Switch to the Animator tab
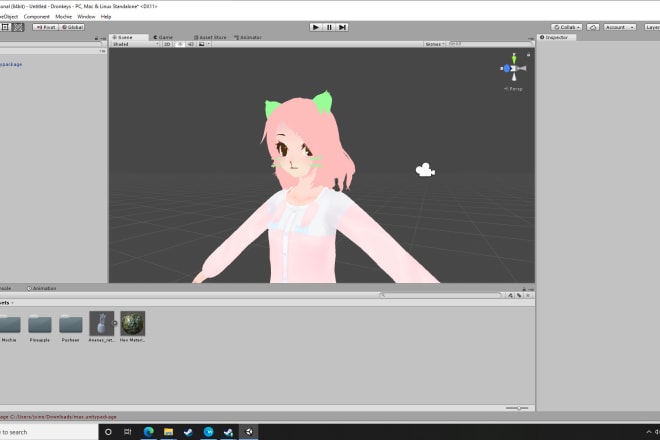660x440 pixels. click(248, 37)
